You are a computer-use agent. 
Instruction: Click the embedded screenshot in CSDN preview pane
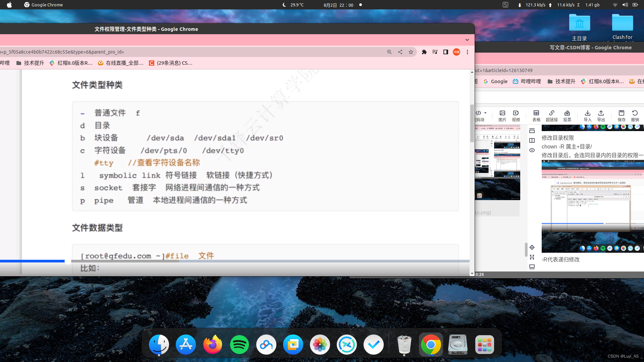click(x=593, y=206)
